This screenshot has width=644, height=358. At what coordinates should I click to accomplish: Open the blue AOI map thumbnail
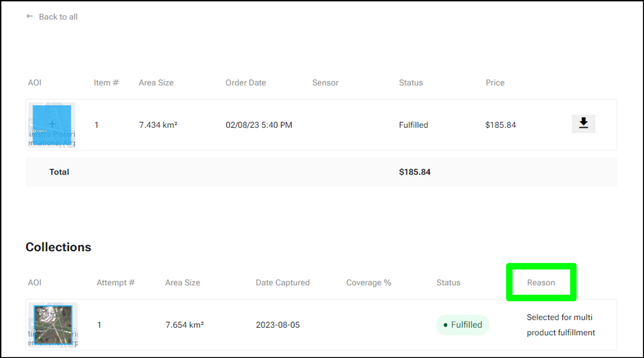tap(52, 125)
